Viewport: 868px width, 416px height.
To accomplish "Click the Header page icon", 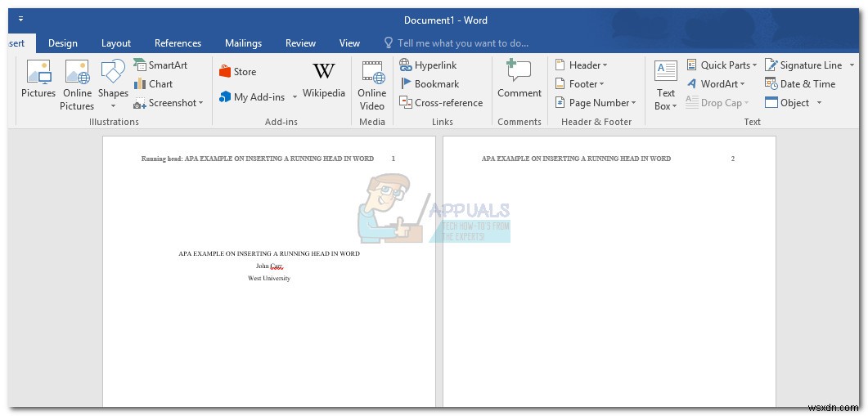I will 560,65.
